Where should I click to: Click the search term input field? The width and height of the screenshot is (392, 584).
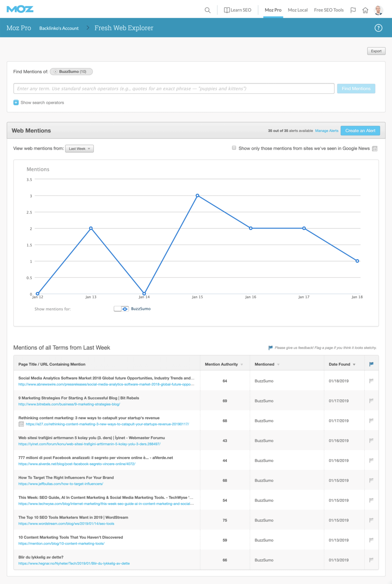point(173,88)
